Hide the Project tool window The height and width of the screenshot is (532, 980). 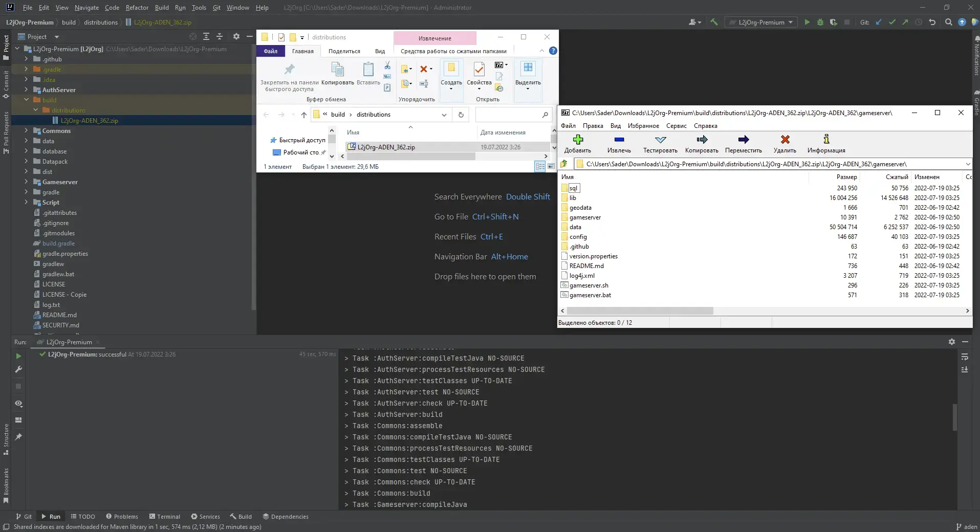point(250,36)
